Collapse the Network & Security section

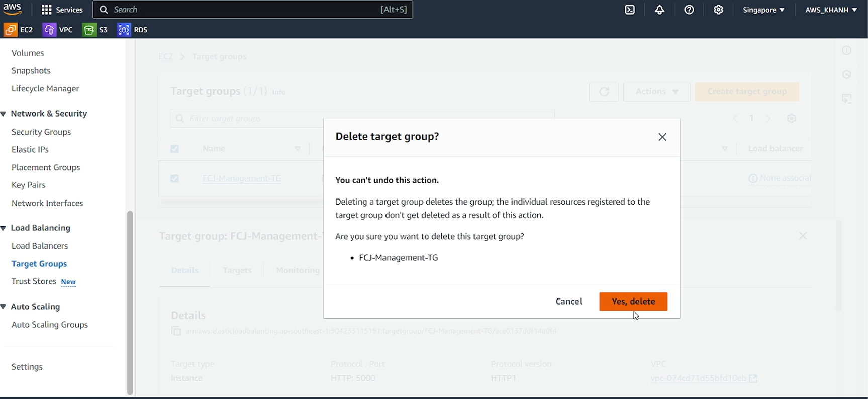pos(4,114)
